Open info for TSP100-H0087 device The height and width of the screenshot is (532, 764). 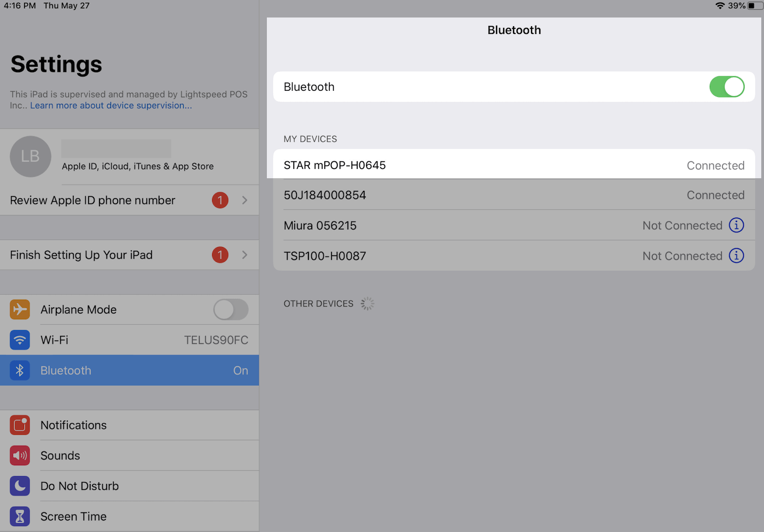point(737,255)
